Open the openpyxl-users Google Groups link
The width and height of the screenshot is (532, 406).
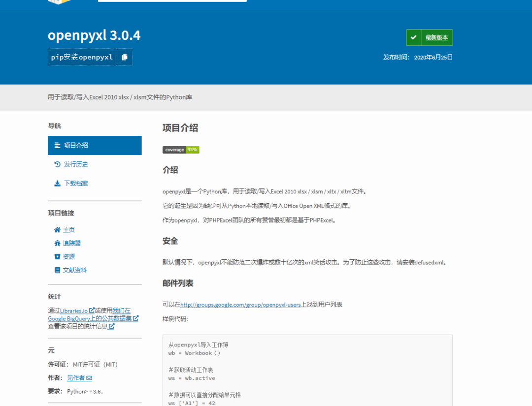point(240,305)
